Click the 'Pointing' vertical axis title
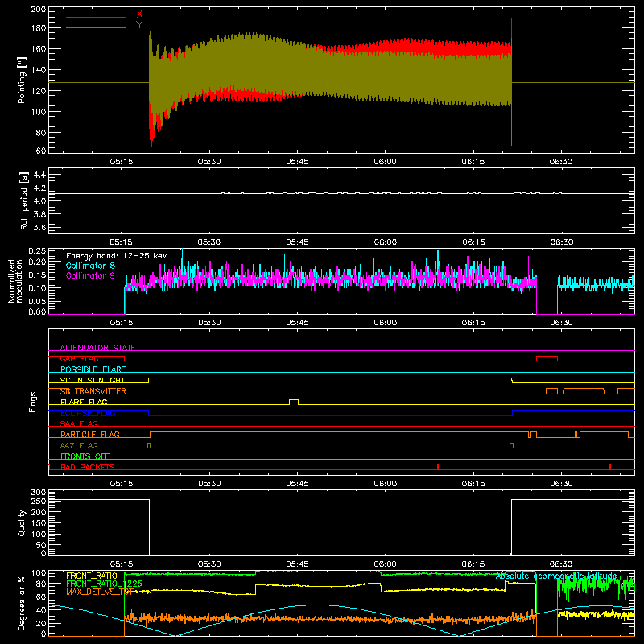Image resolution: width=644 pixels, height=644 pixels. [x=22, y=81]
